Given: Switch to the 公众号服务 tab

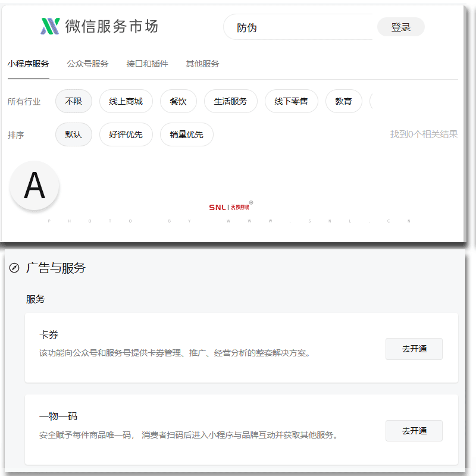Looking at the screenshot, I should 87,64.
